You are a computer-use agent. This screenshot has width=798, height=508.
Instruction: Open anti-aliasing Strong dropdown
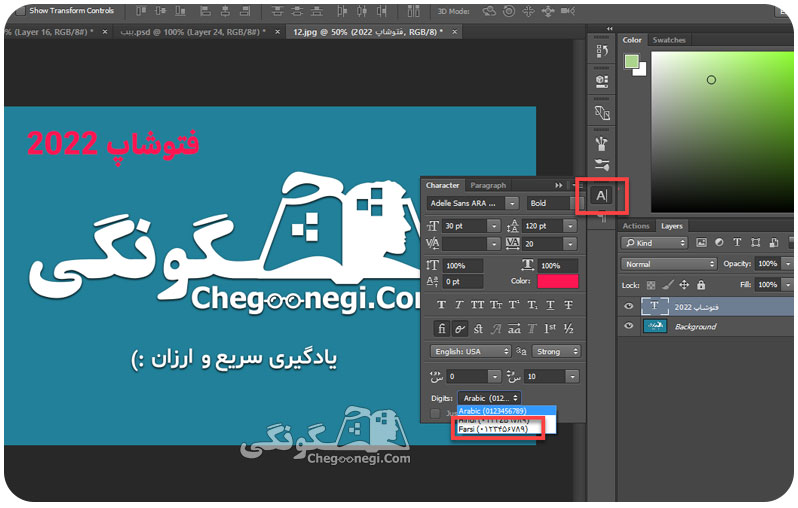pos(556,351)
